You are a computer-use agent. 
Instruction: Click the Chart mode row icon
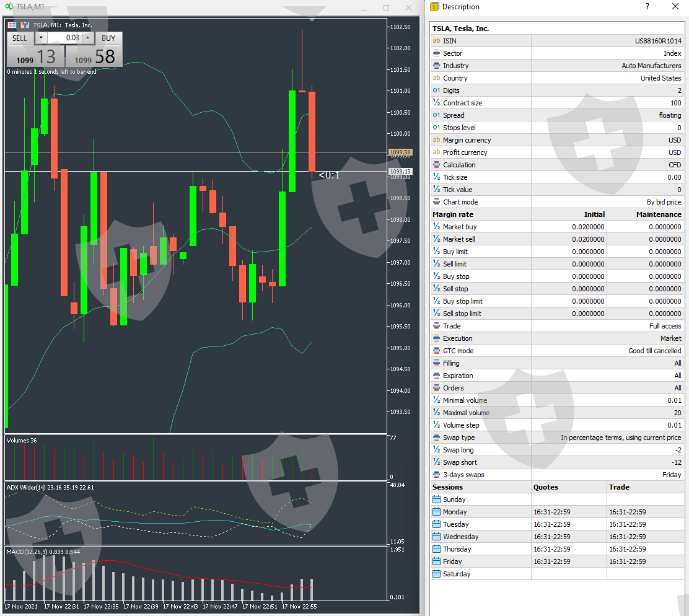click(436, 201)
